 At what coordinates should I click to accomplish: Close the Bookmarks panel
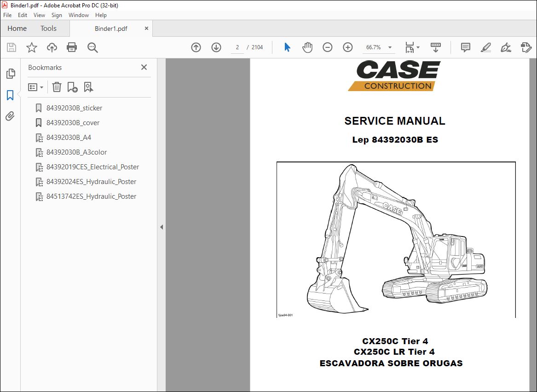[144, 67]
